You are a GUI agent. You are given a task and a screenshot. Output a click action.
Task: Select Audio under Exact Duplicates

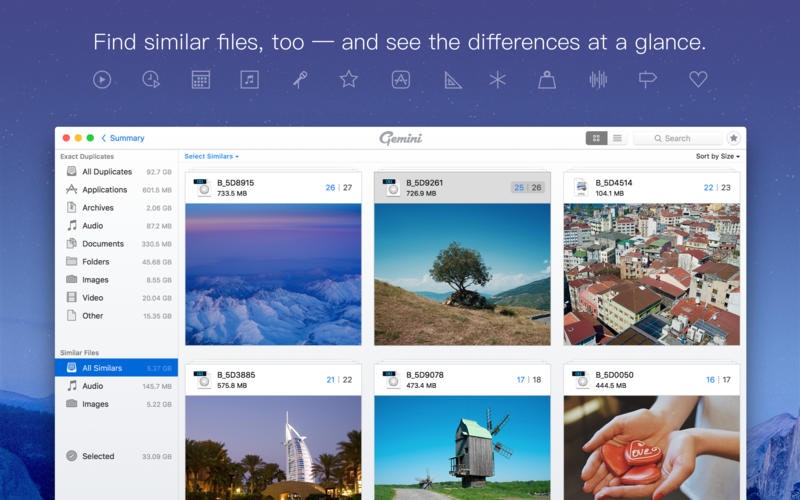click(x=116, y=226)
